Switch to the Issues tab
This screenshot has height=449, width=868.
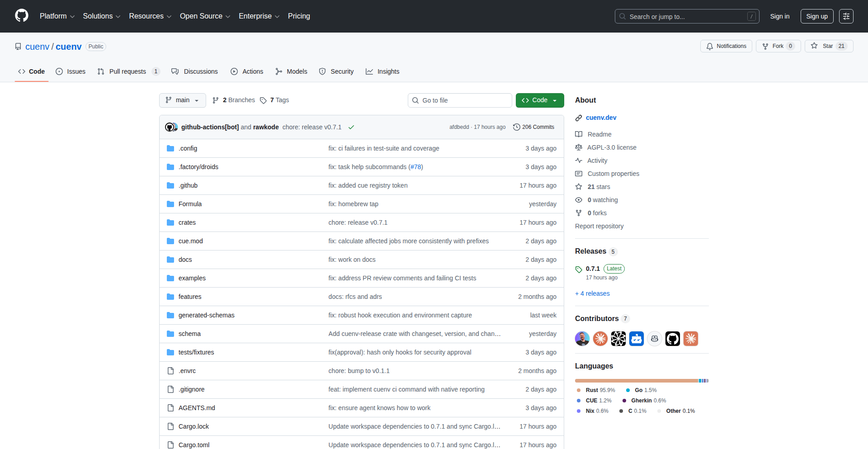[71, 71]
